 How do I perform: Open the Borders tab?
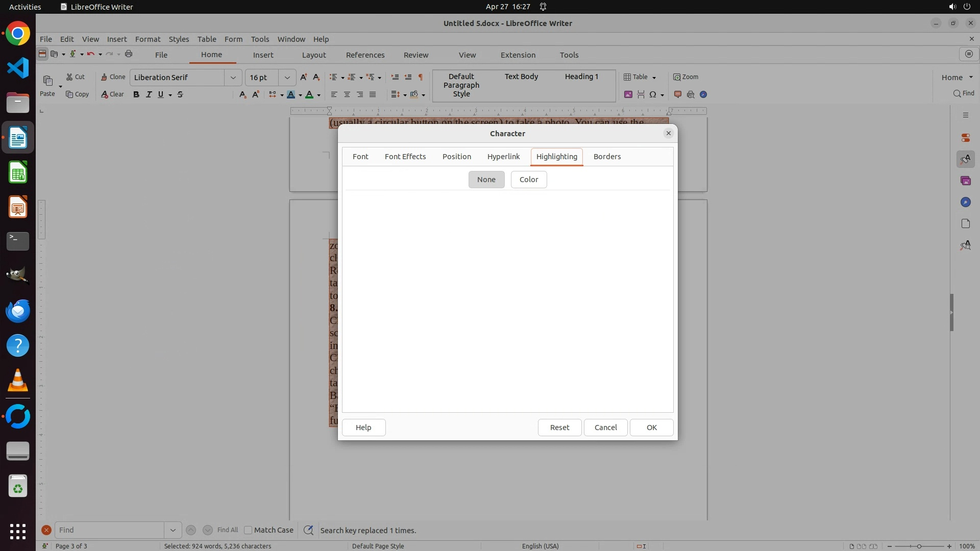click(607, 157)
